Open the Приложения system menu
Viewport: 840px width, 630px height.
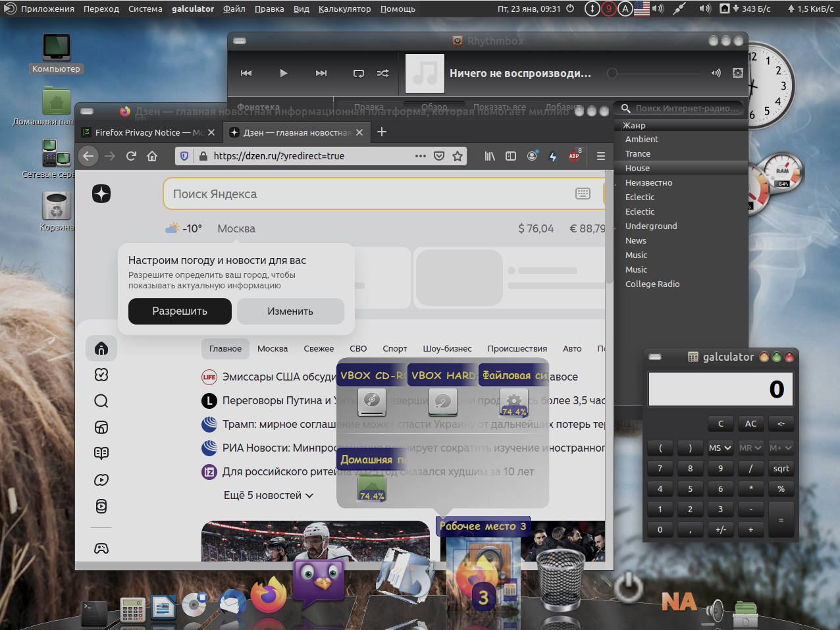pyautogui.click(x=47, y=9)
